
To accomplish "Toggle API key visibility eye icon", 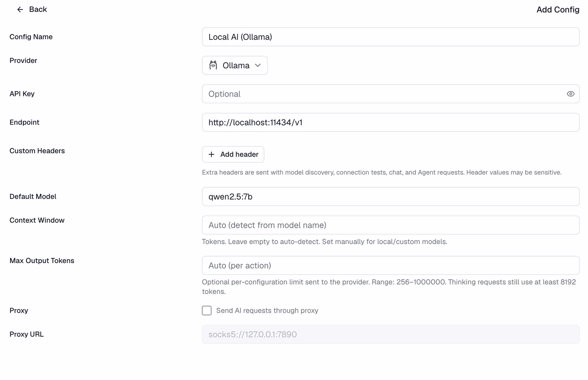I will tap(570, 94).
